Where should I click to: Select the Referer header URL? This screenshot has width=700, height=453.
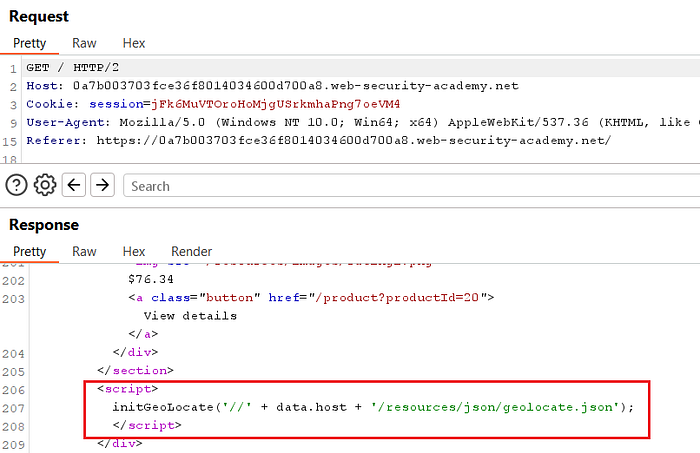(x=354, y=141)
